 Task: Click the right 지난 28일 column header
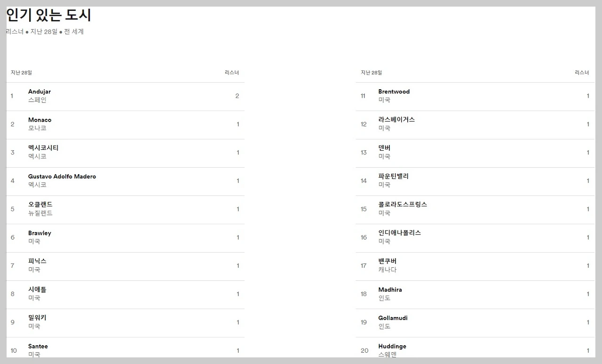click(x=372, y=73)
